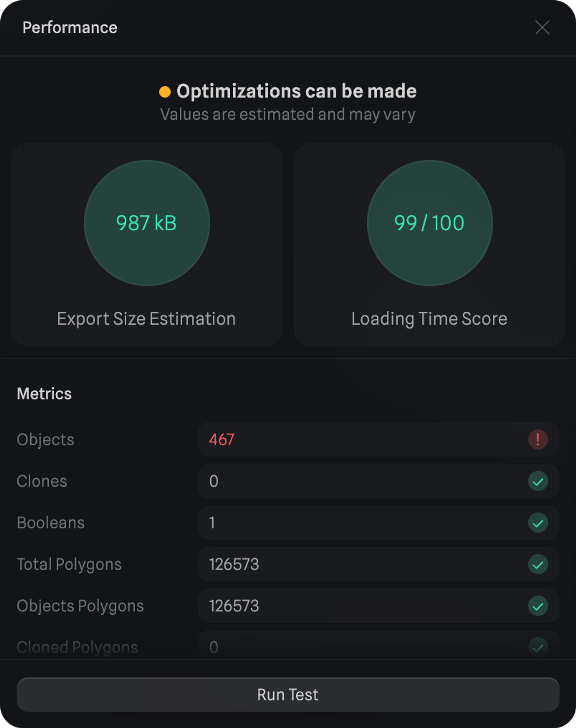Click the Objects Polygons checkmark icon
The image size is (576, 728).
click(538, 606)
